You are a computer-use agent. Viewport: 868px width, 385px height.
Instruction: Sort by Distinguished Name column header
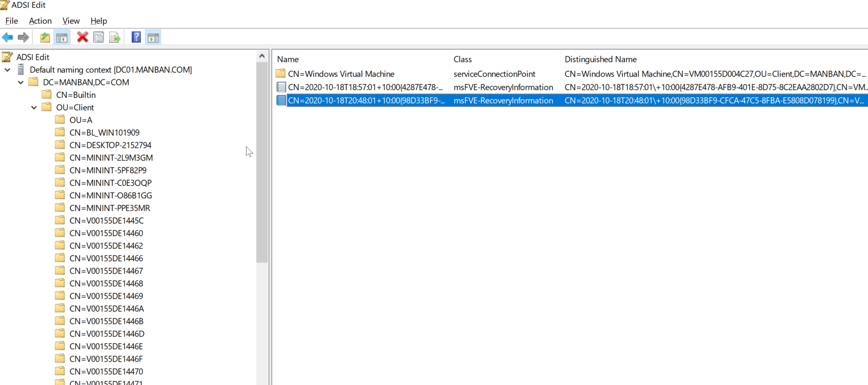click(600, 59)
